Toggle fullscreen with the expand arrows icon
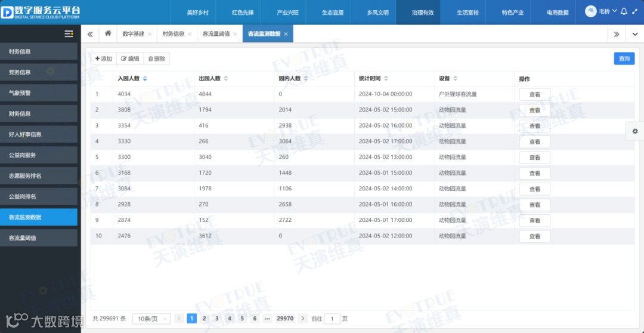 634,11
